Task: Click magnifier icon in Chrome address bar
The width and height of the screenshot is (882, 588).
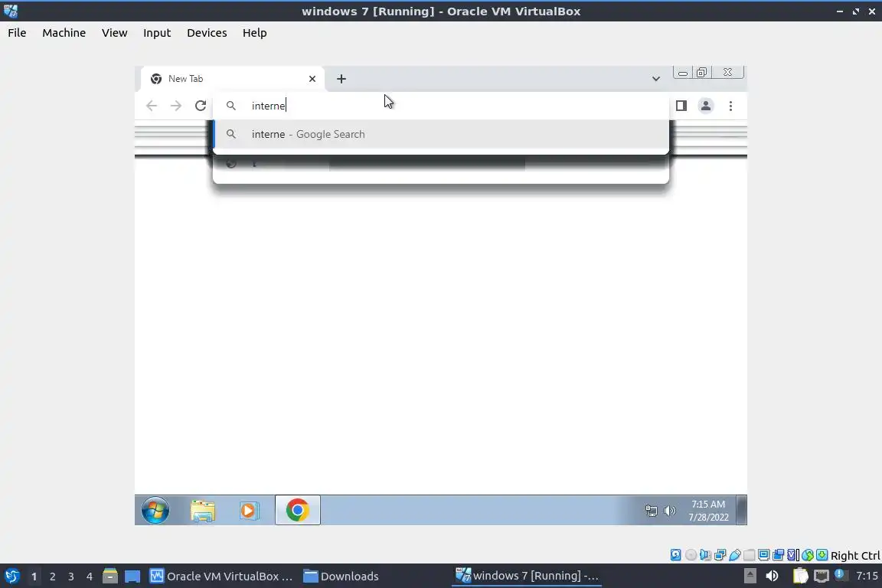Action: tap(230, 106)
